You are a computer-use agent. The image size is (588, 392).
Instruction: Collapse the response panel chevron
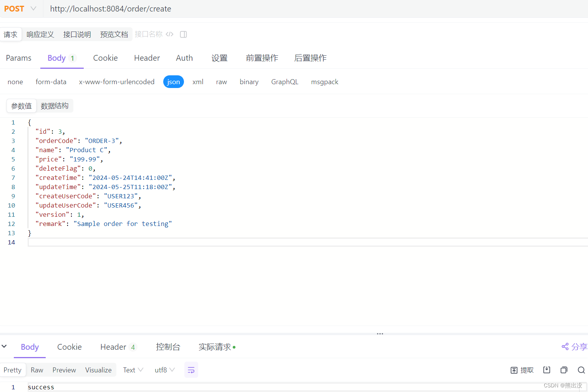4,346
